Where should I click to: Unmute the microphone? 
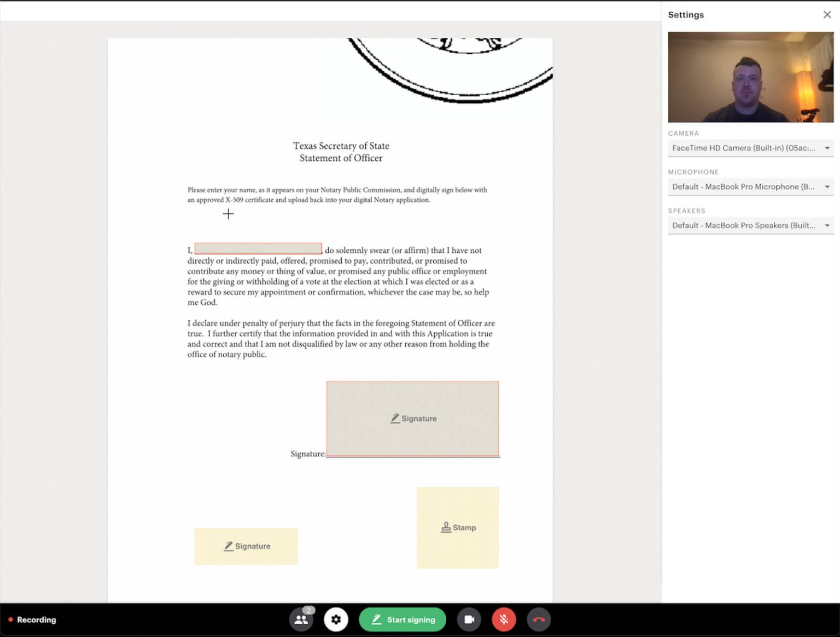pos(504,619)
